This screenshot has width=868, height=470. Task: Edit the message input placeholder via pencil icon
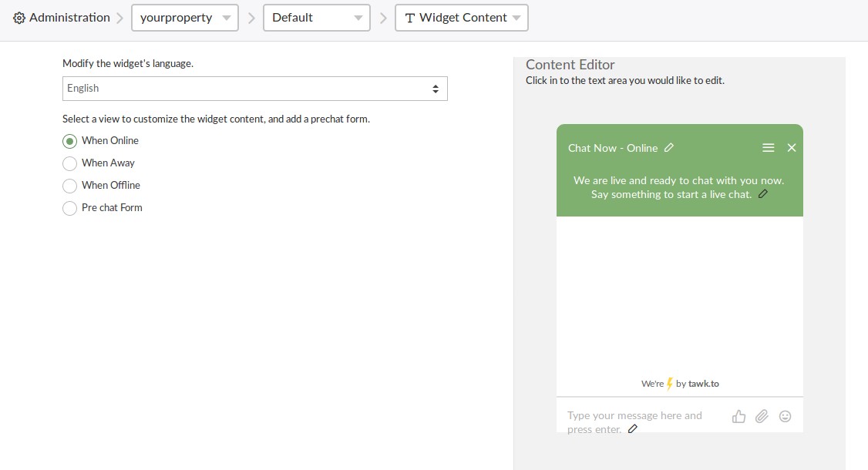633,429
